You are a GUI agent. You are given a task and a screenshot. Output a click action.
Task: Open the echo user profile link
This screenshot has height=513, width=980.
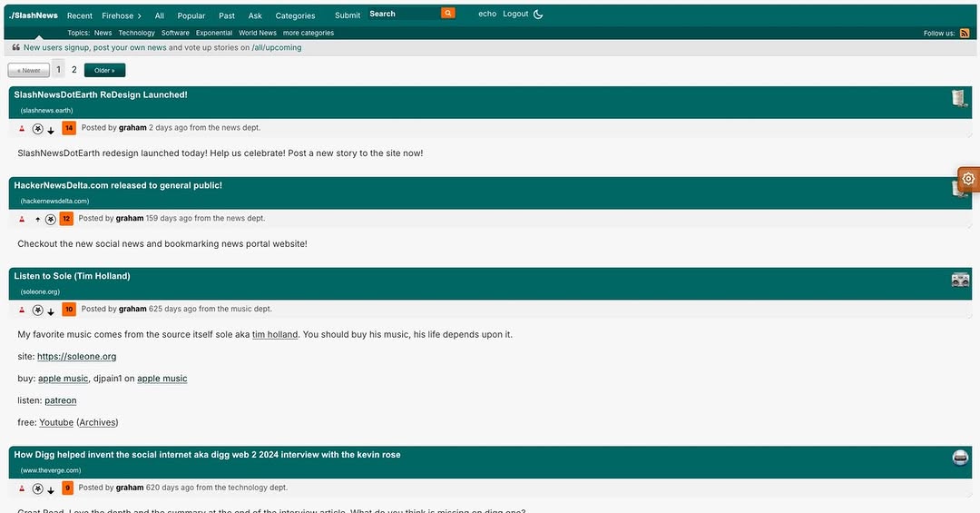tap(487, 14)
